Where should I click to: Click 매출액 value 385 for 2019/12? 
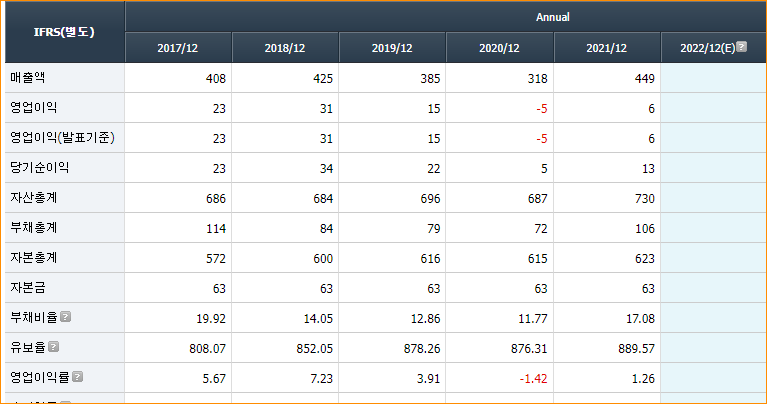[430, 79]
